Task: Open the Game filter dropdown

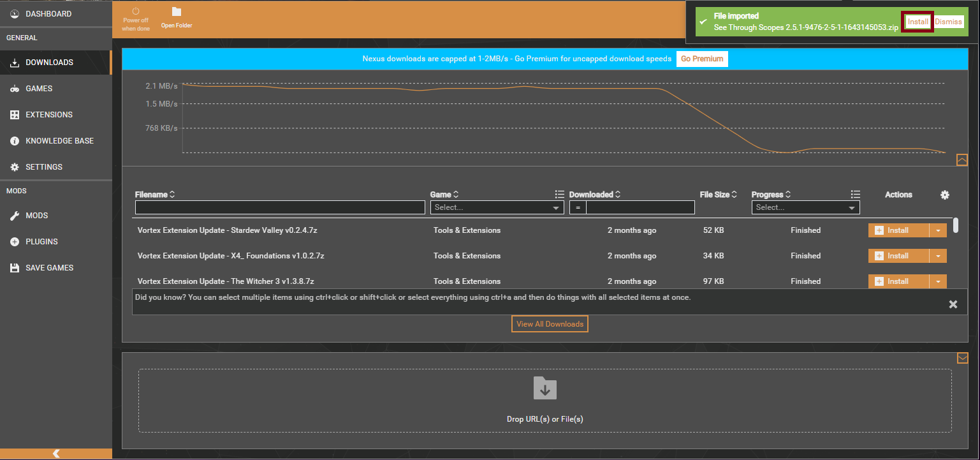Action: point(497,207)
